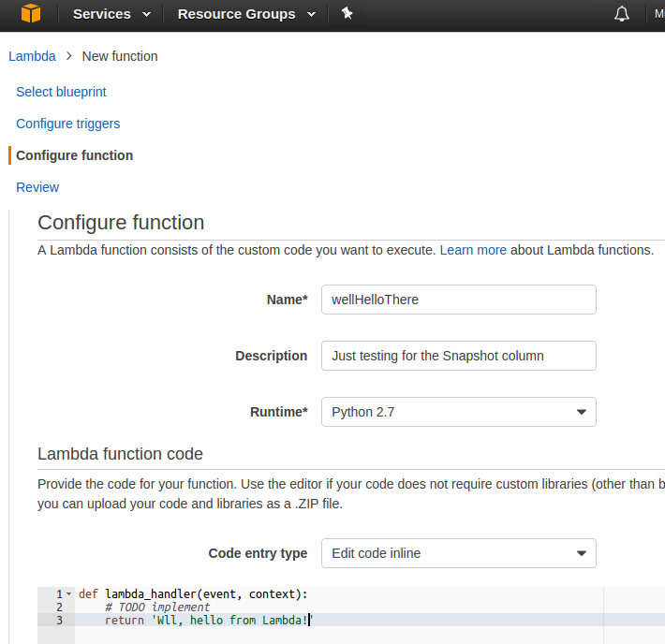The image size is (665, 644).
Task: Go to the Configure triggers step
Action: pos(67,124)
